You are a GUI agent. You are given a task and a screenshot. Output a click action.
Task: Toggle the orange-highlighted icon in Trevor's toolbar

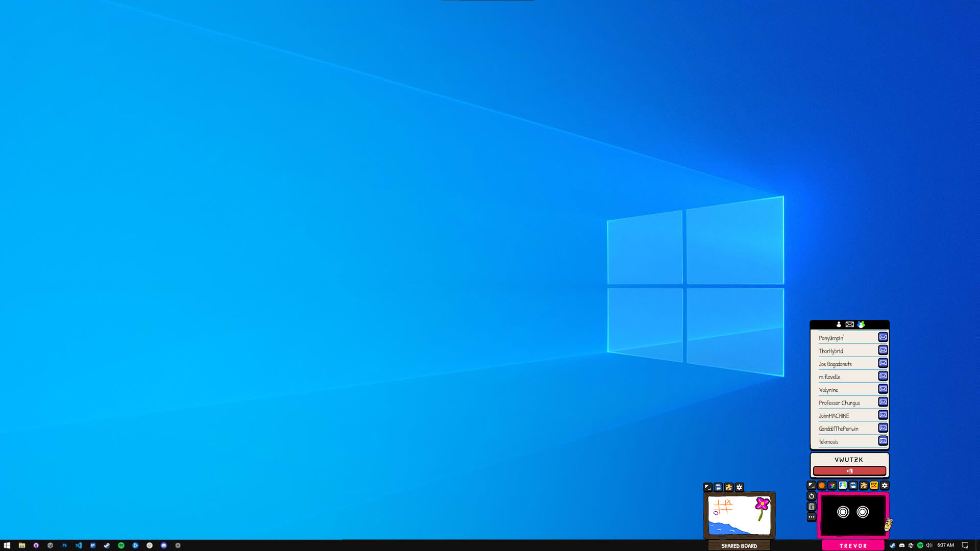coord(874,486)
